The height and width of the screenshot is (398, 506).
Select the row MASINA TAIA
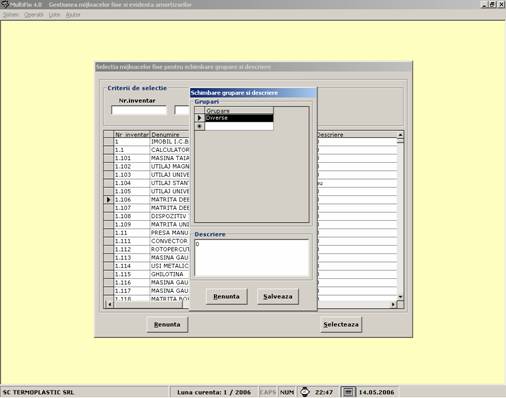(170, 158)
